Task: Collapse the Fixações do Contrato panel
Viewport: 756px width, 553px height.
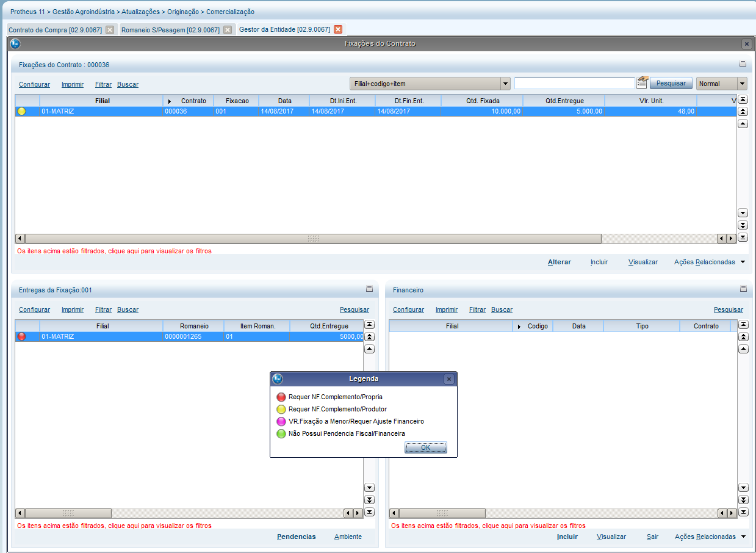Action: [743, 63]
